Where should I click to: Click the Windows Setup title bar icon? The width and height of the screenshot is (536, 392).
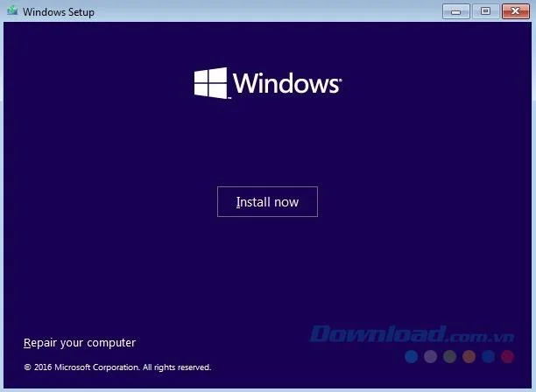[12, 10]
